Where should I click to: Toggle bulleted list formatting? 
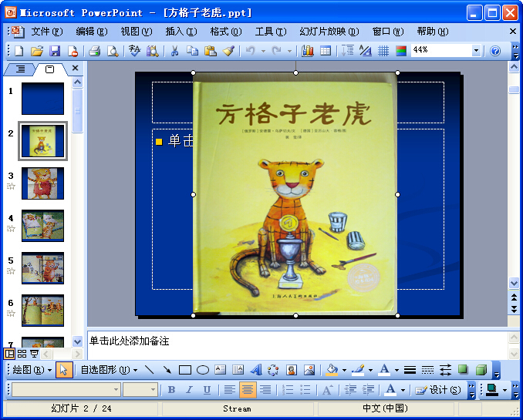pyautogui.click(x=305, y=390)
